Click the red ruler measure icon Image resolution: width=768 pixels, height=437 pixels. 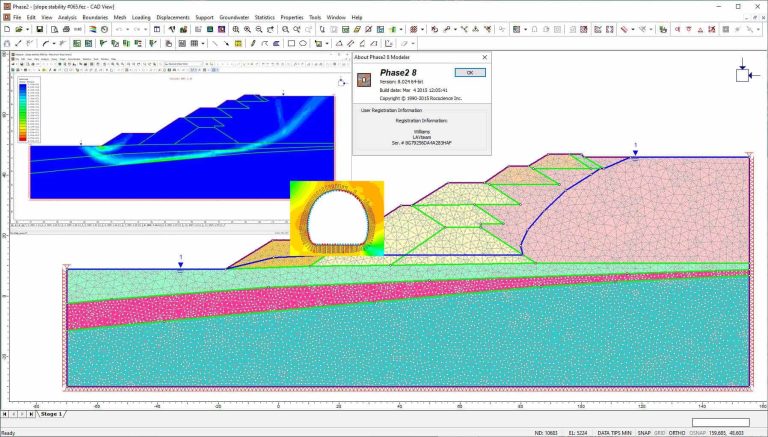coord(624,29)
